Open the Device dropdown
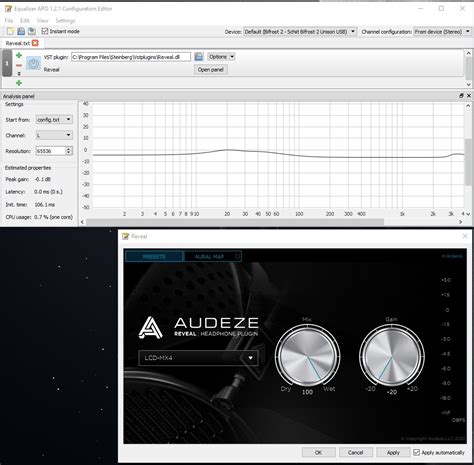This screenshot has height=465, width=474. [300, 32]
